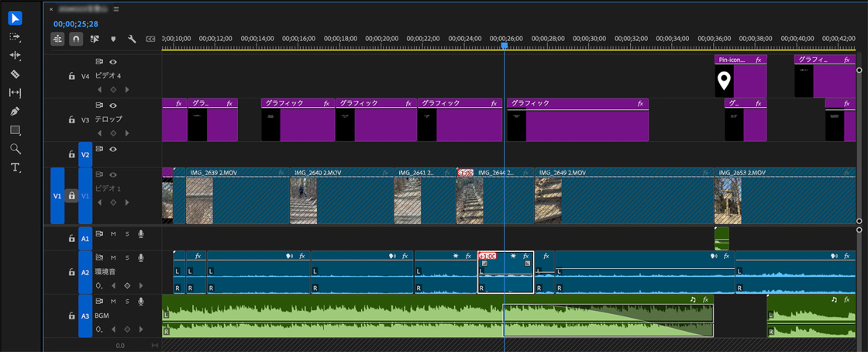
Task: Open sequence panel hamburger menu
Action: pyautogui.click(x=116, y=9)
